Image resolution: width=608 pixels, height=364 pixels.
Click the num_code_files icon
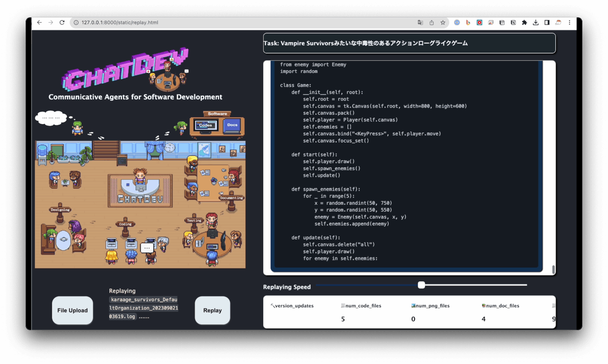point(343,306)
